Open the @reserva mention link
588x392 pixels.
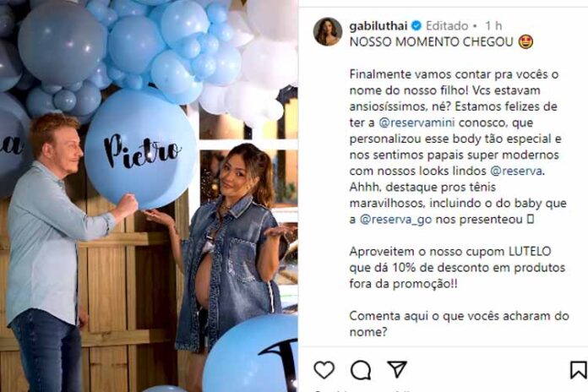516,171
